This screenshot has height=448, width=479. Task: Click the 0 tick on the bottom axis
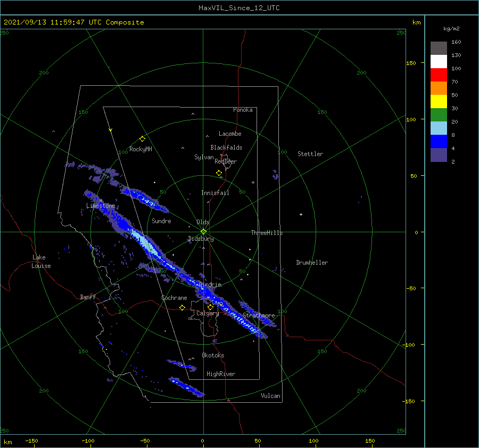[202, 441]
